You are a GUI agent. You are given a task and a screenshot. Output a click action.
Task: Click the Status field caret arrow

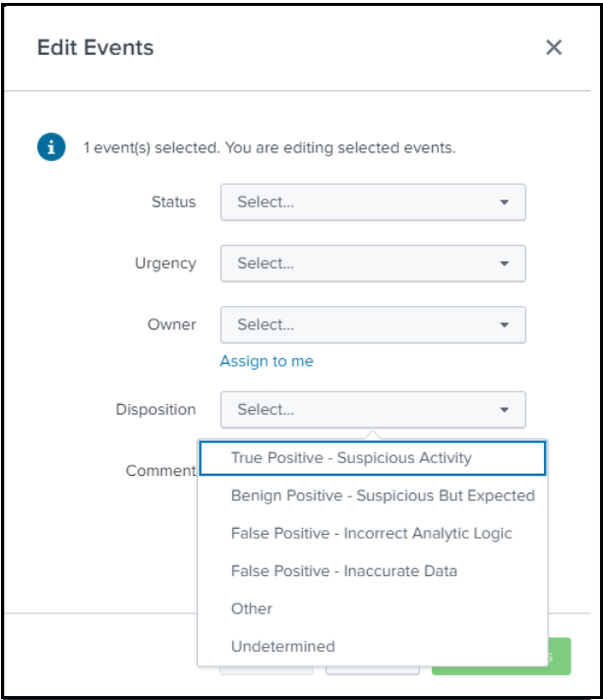[x=505, y=203]
